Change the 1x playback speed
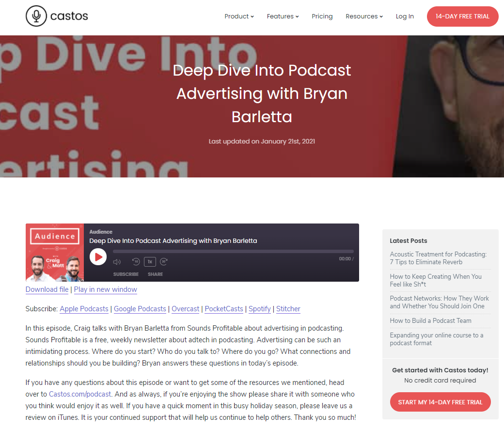 (x=150, y=262)
